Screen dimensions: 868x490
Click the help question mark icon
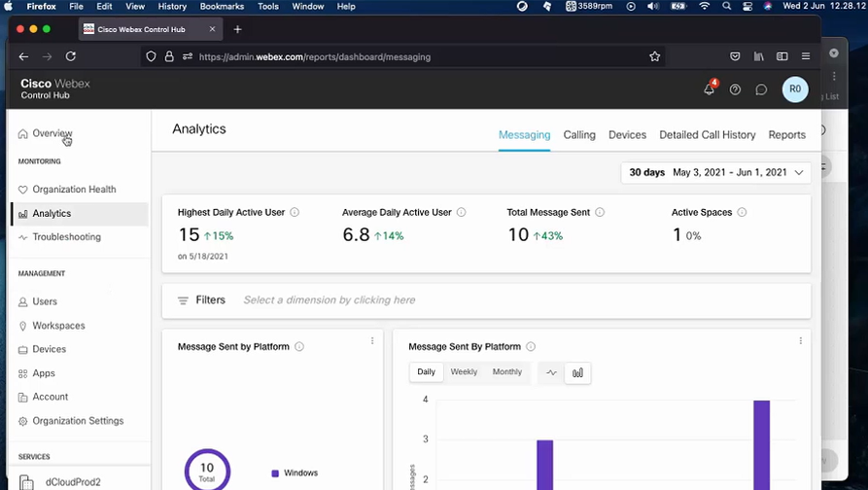(735, 89)
